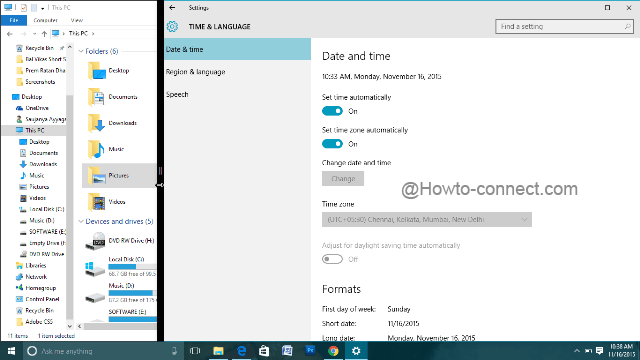The image size is (640, 360).
Task: Select the Music folder in Folders group
Action: click(106, 149)
